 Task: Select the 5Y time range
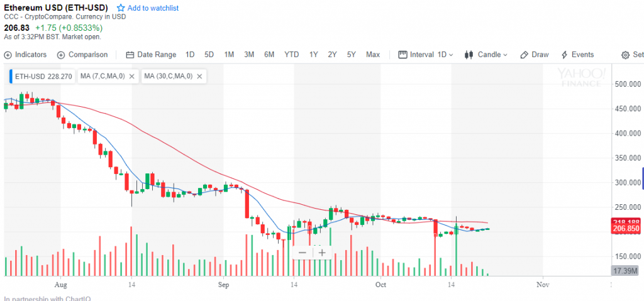pos(351,55)
